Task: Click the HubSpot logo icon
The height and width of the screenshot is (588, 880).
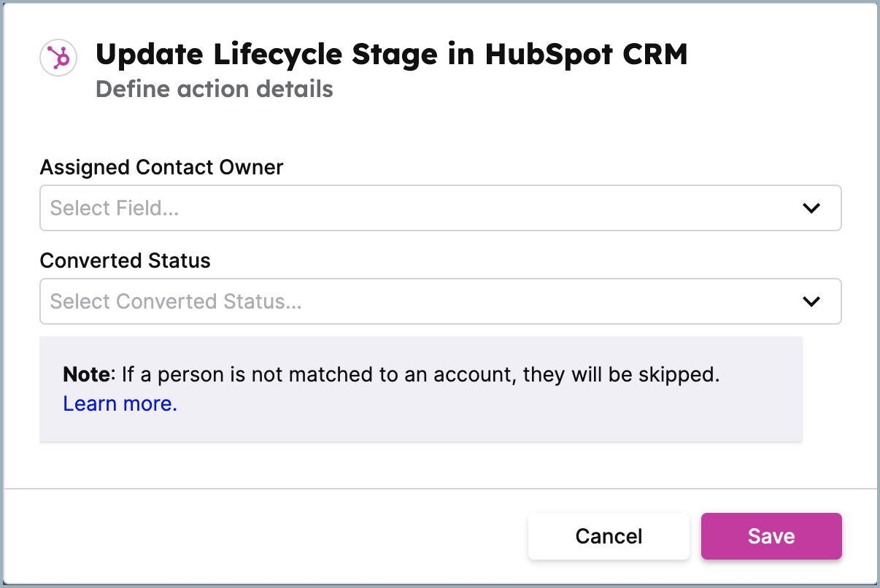Action: click(x=59, y=58)
